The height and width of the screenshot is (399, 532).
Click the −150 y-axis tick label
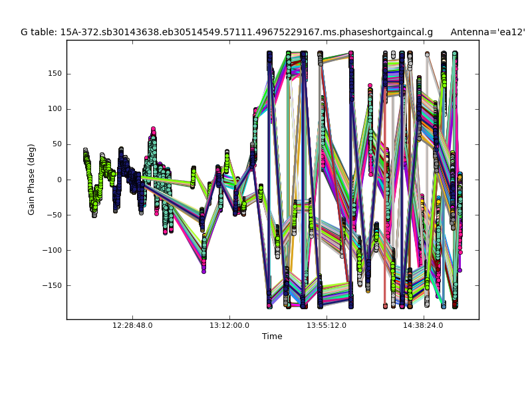[52, 285]
